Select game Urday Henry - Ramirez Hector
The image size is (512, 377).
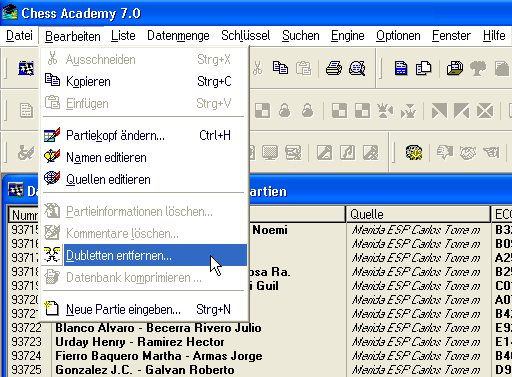140,342
